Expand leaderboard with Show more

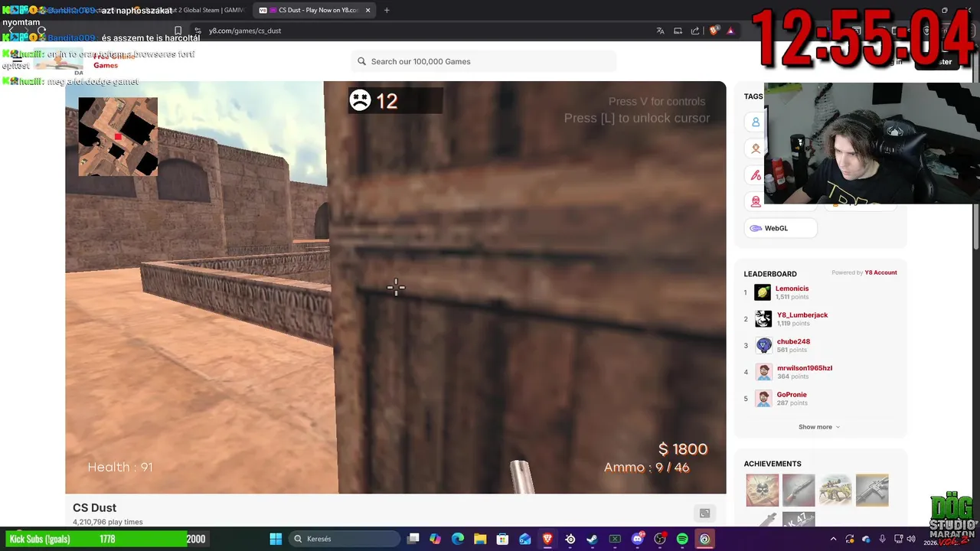click(819, 427)
